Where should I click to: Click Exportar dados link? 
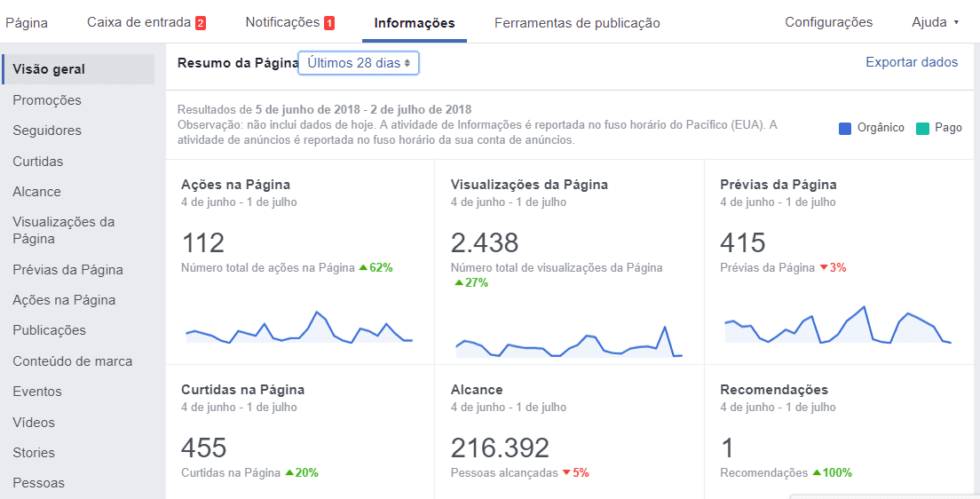point(912,62)
